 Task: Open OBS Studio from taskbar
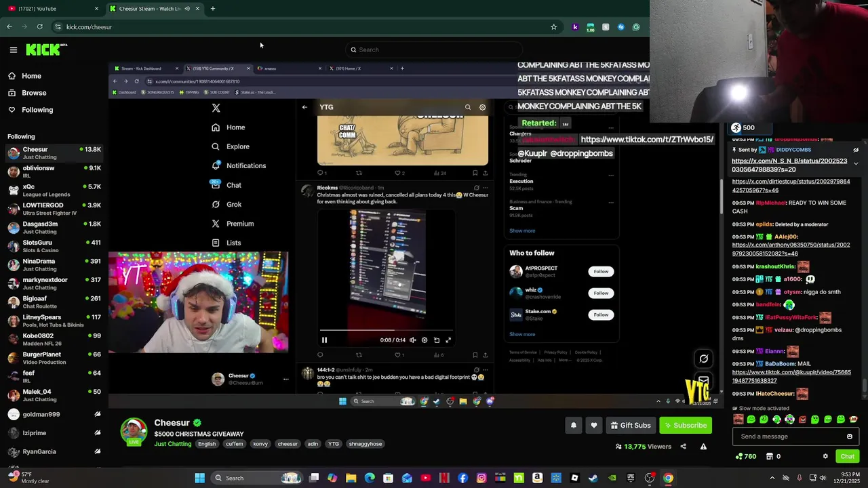(x=650, y=478)
